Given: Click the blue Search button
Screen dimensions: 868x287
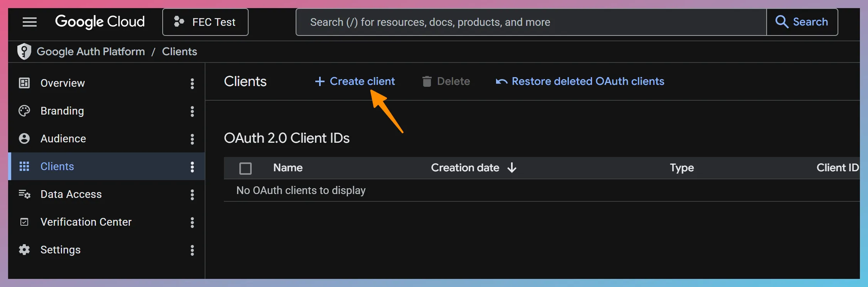Looking at the screenshot, I should click(x=802, y=22).
